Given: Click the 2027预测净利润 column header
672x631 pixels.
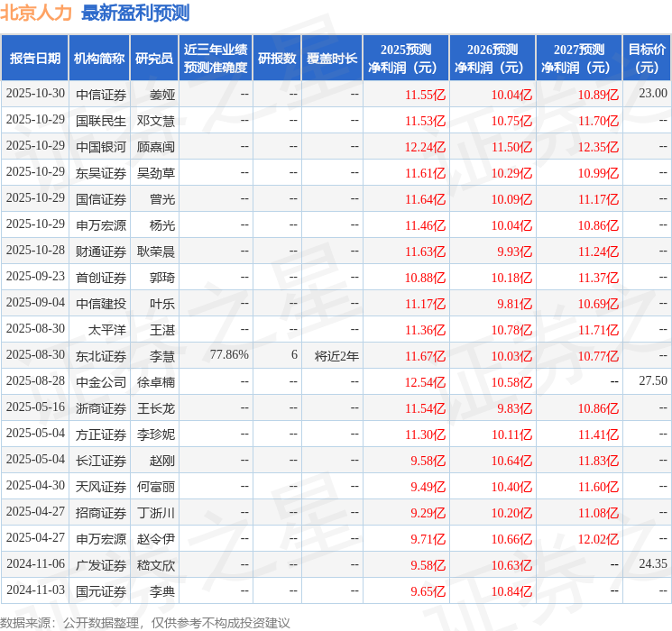Looking at the screenshot, I should point(579,59).
